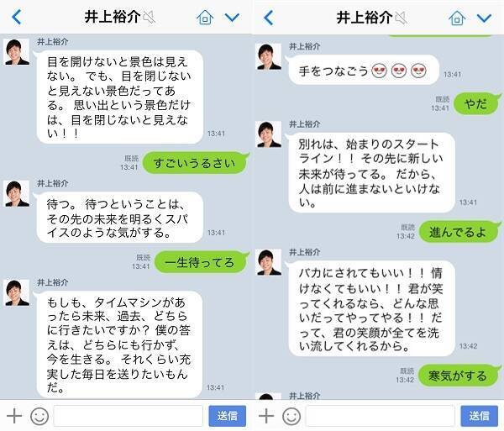This screenshot has width=504, height=431.
Task: Toggle muted speaker icon in left header
Action: tap(150, 17)
